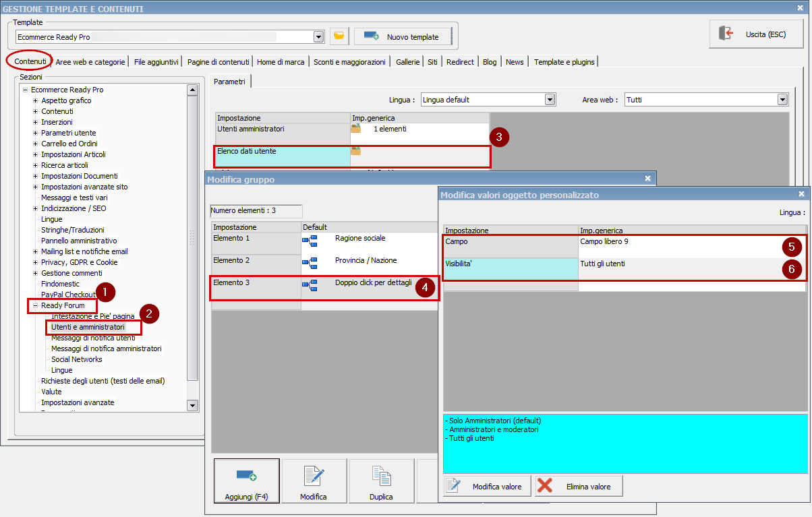Click the Duplica button
Screen dimensions: 812x517
click(381, 481)
